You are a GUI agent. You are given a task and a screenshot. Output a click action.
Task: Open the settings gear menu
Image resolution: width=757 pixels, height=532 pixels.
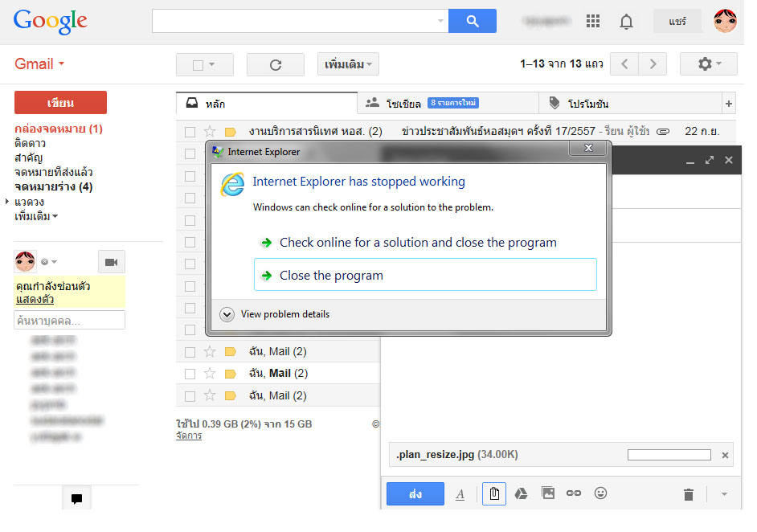[x=708, y=64]
